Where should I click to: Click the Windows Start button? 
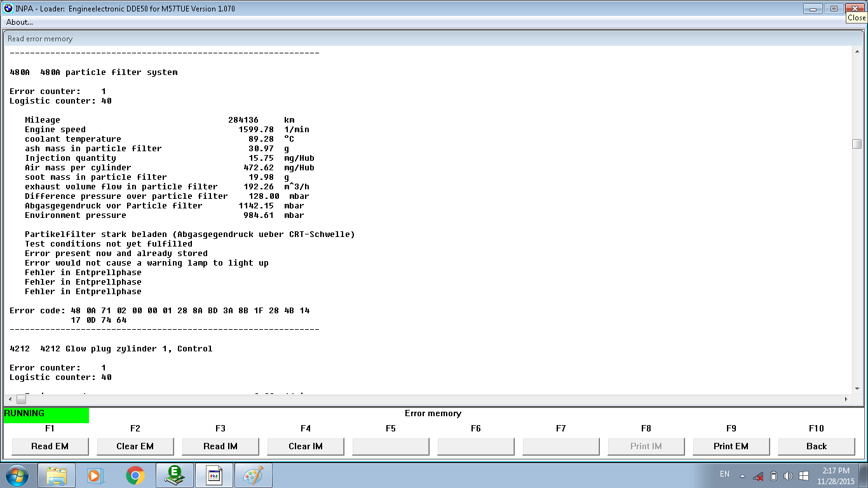(17, 475)
